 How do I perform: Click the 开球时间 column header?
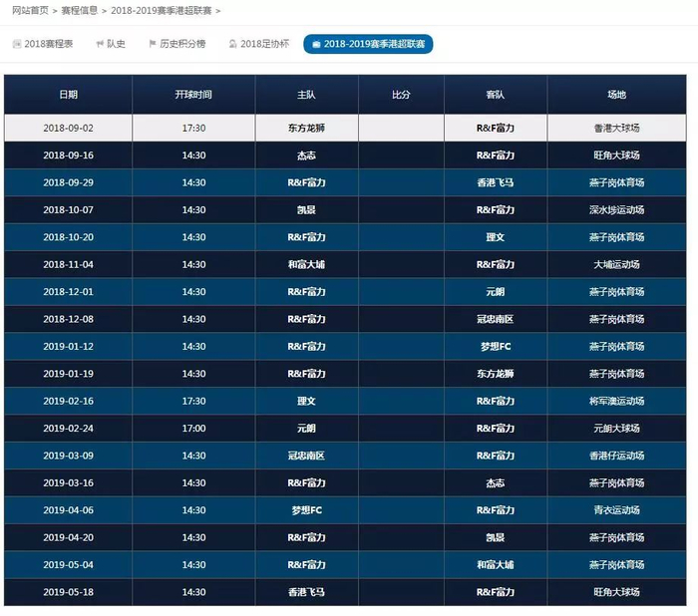(x=193, y=95)
